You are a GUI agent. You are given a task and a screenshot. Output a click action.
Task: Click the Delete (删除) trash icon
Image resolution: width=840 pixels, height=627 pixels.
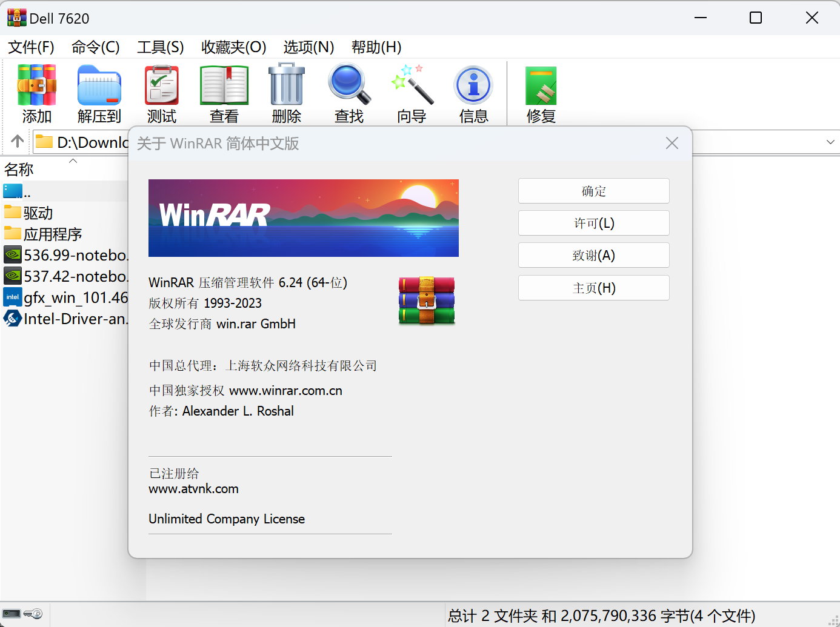[x=287, y=85]
